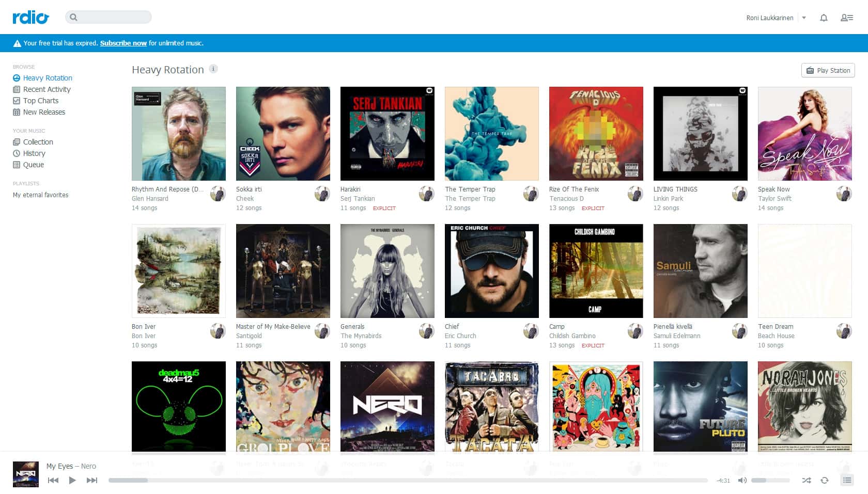The height and width of the screenshot is (494, 868).
Task: Open the Nero album cover in grid
Action: point(388,407)
